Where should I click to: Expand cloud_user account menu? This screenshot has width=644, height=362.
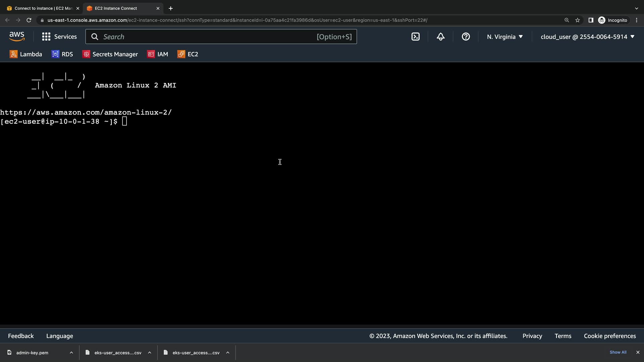[587, 37]
